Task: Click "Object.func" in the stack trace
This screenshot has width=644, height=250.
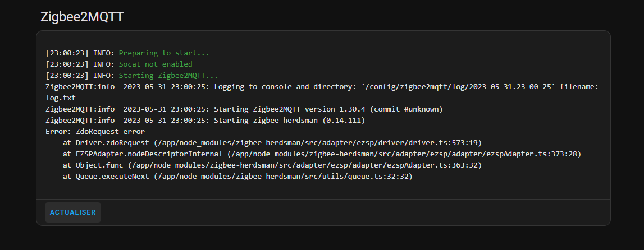Action: tap(101, 165)
